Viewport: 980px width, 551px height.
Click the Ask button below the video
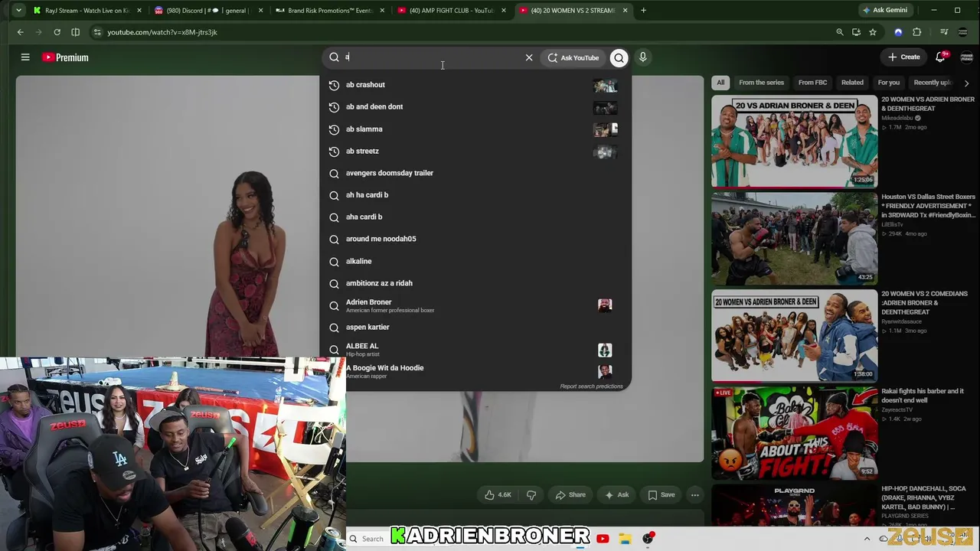coord(616,495)
